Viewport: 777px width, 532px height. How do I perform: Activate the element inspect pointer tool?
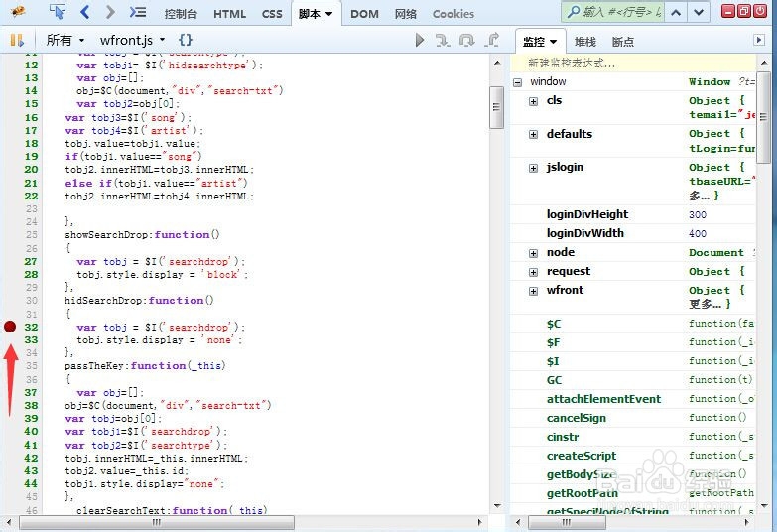pos(58,11)
